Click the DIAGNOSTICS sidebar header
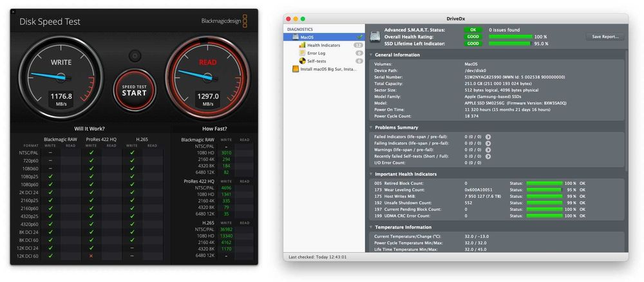This screenshot has height=282, width=644. click(x=300, y=30)
